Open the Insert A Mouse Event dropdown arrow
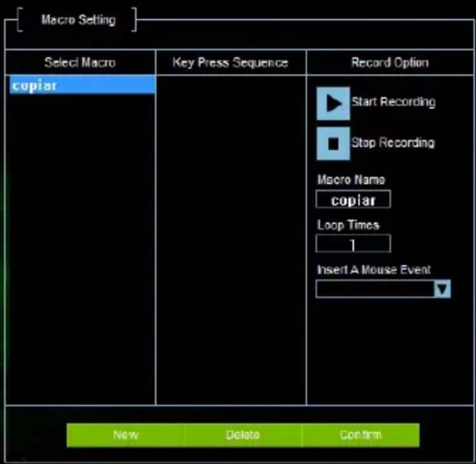Viewport: 476px width, 464px height. 442,288
